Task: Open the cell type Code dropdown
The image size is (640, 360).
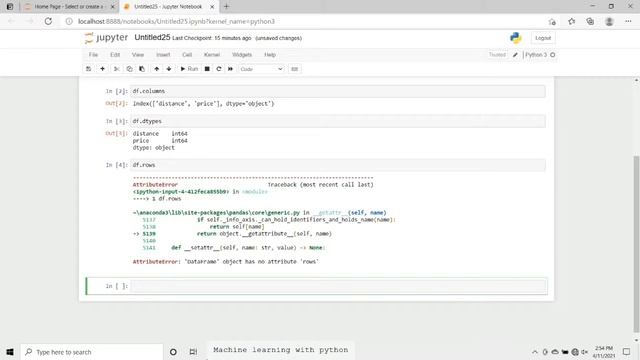Action: (261, 69)
